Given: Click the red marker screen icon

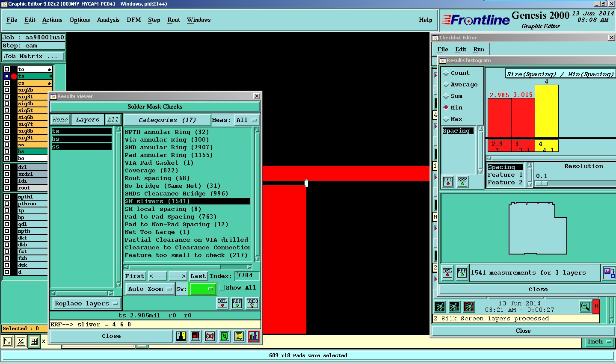Looking at the screenshot, I should [195, 336].
